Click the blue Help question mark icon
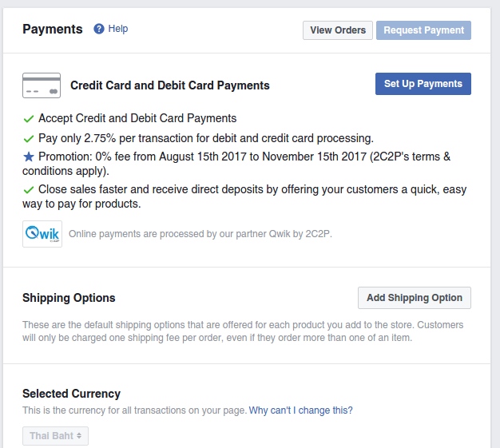This screenshot has height=448, width=500. [x=99, y=29]
